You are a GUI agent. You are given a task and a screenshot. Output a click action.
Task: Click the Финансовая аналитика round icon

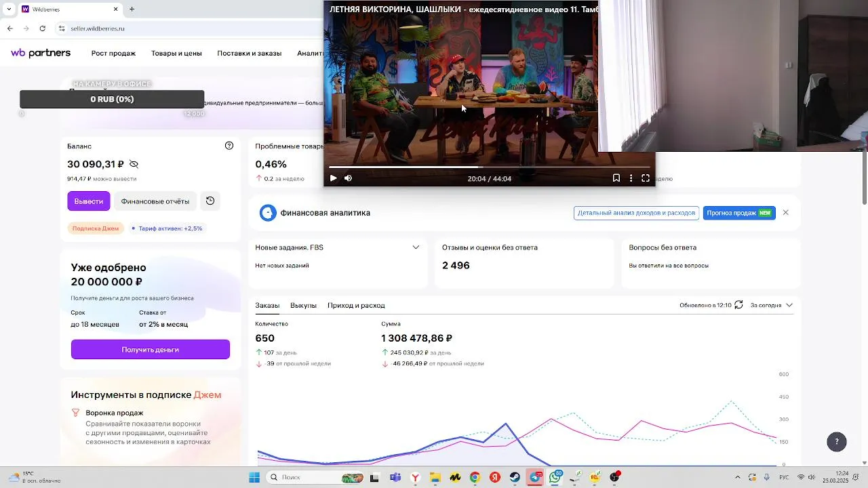tap(268, 213)
